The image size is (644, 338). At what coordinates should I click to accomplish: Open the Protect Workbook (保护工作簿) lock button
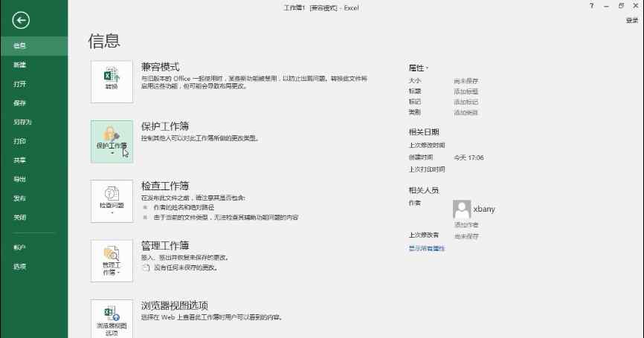112,142
